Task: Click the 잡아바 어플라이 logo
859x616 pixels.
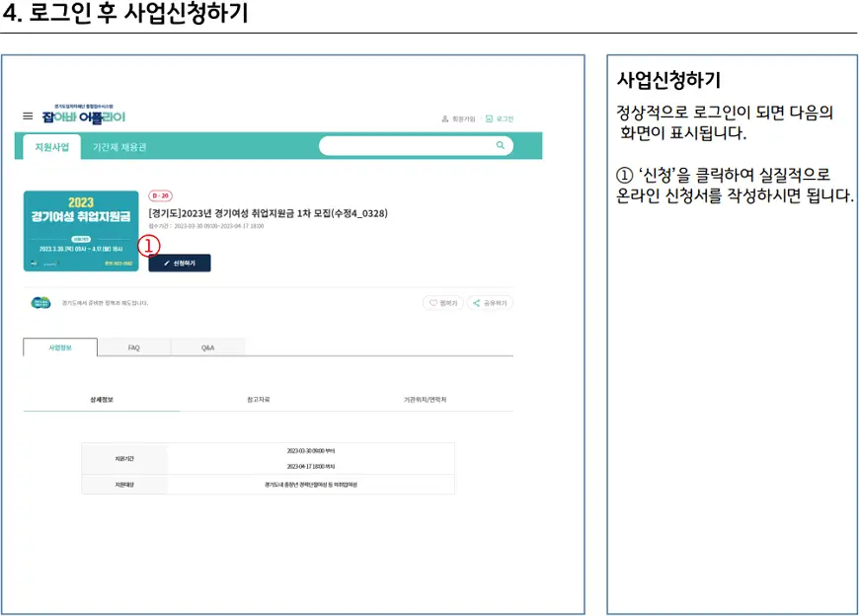Action: tap(83, 115)
